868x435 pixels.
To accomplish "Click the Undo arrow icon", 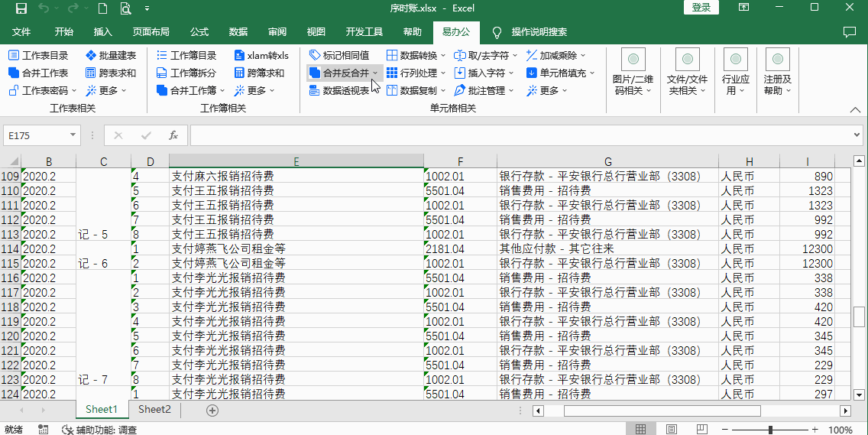I will (x=44, y=8).
